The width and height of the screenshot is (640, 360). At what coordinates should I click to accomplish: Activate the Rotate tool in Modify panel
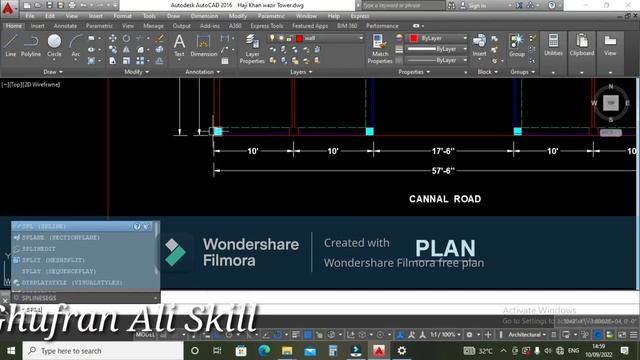pyautogui.click(x=127, y=38)
